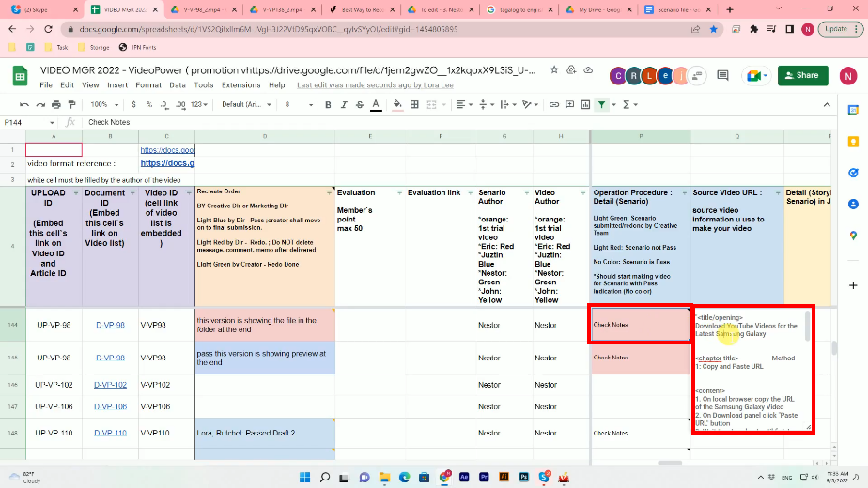
Task: Open the Extensions menu
Action: (240, 85)
